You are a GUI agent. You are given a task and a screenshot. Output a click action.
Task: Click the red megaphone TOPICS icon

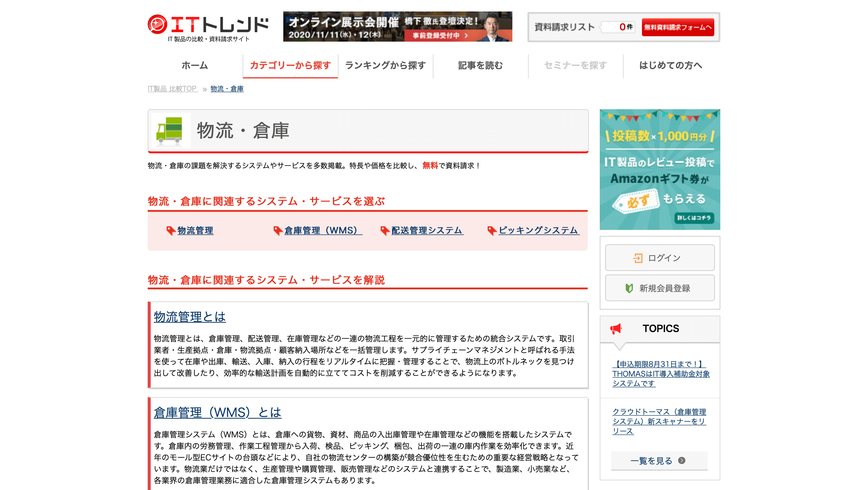(616, 329)
